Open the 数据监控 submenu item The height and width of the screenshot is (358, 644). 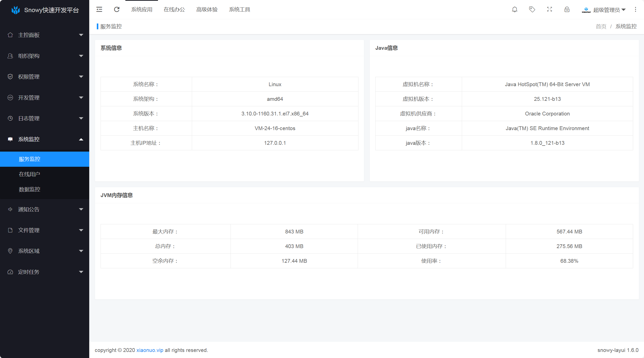pyautogui.click(x=29, y=189)
